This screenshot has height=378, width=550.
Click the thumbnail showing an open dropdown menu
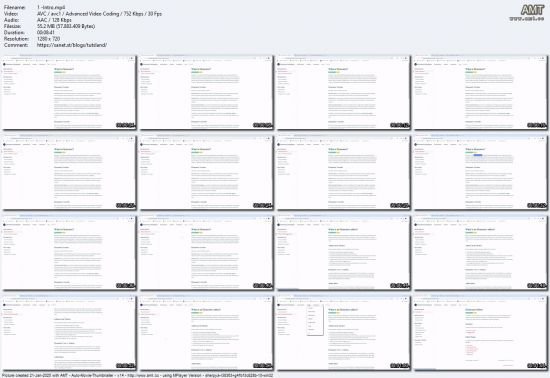pyautogui.click(x=343, y=333)
